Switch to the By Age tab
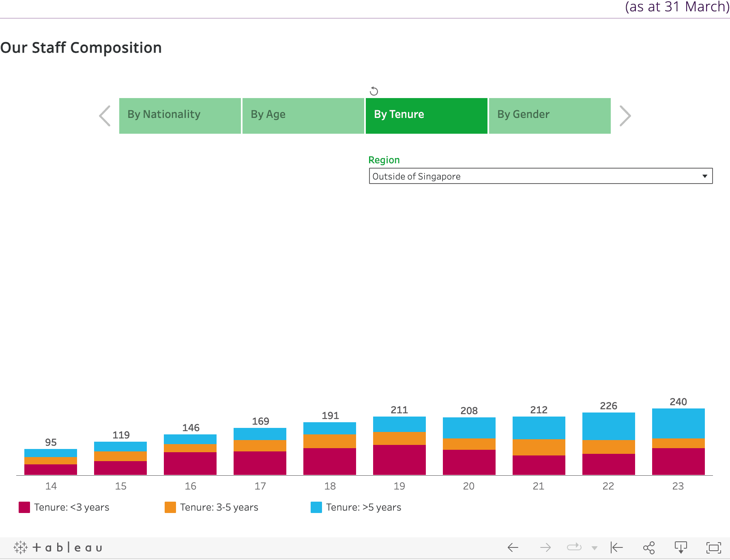Viewport: 730px width, 560px height. (303, 116)
